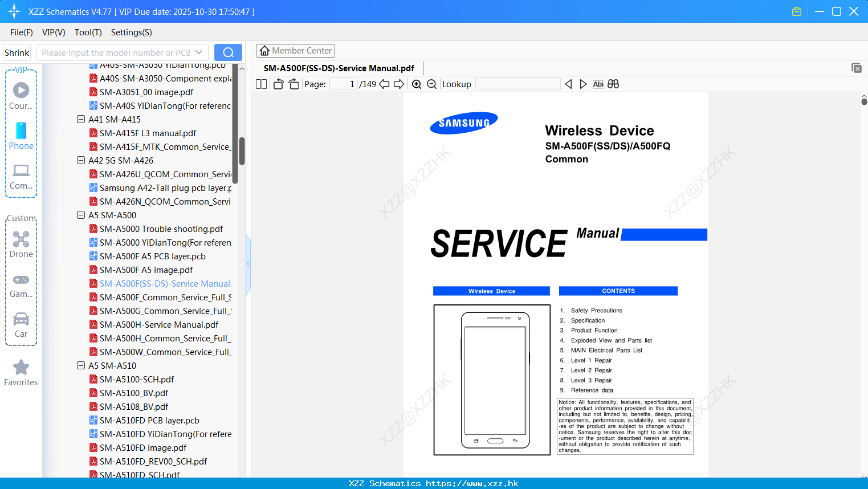This screenshot has width=868, height=489.
Task: Open the VIP(V) menu
Action: [54, 32]
